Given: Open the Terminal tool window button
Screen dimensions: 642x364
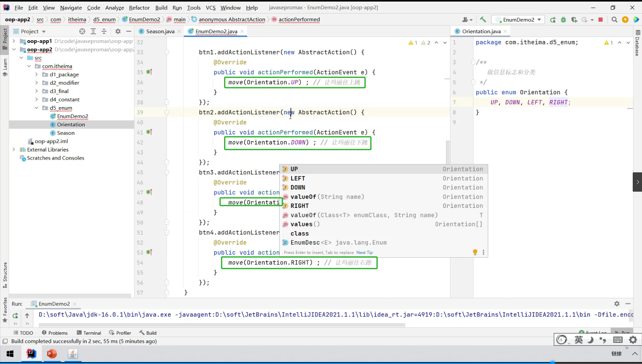Looking at the screenshot, I should 89,333.
